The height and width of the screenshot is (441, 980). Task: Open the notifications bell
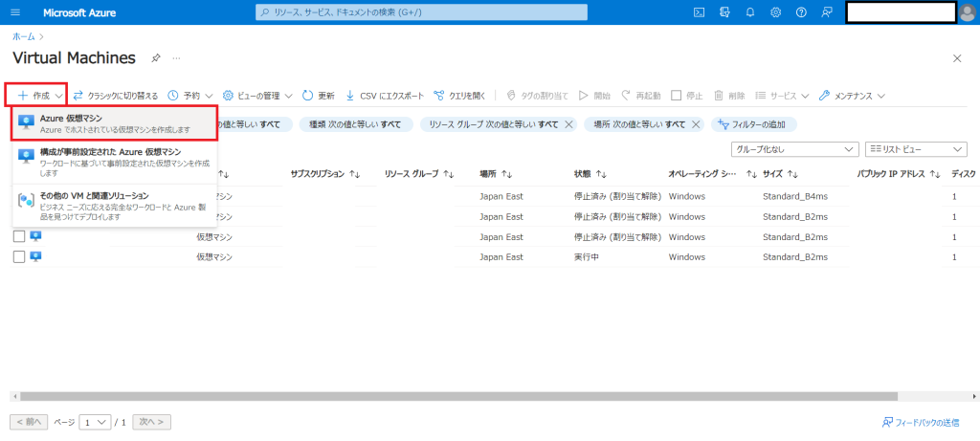click(x=750, y=12)
